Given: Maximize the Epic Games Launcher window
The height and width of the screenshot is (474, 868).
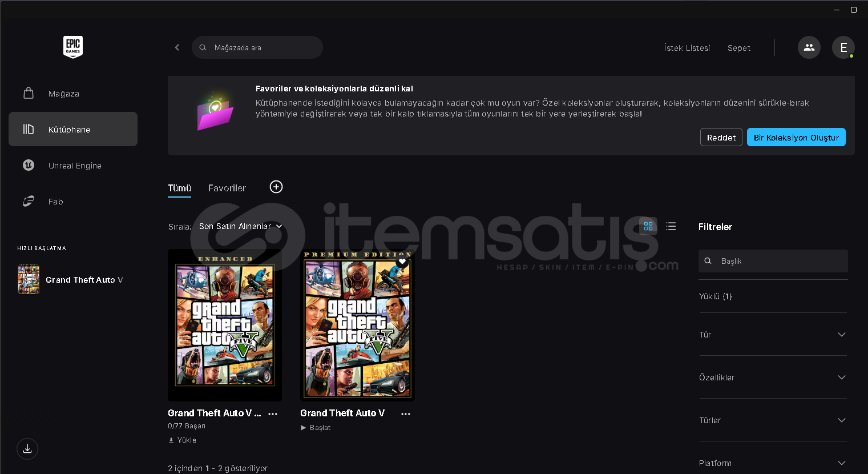Looking at the screenshot, I should tap(854, 10).
